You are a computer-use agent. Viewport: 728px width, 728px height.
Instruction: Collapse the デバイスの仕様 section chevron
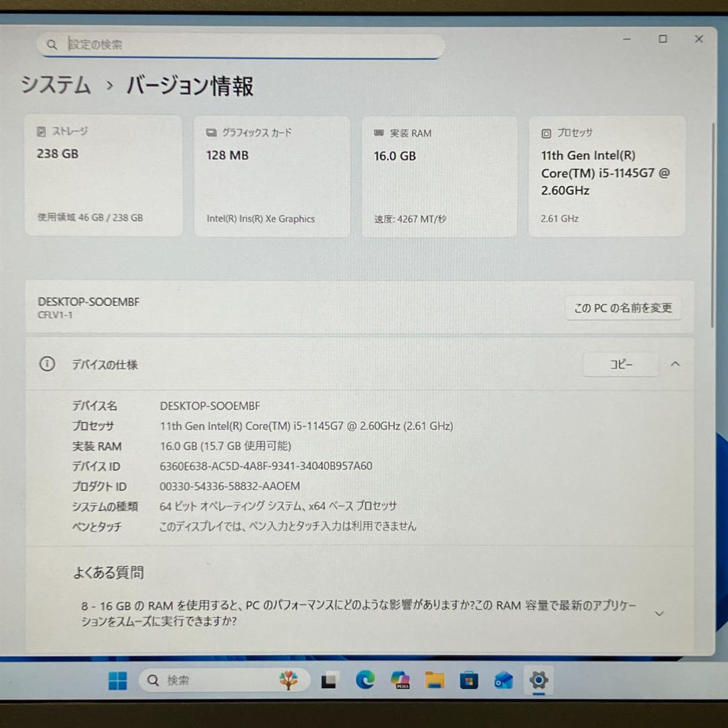[675, 364]
